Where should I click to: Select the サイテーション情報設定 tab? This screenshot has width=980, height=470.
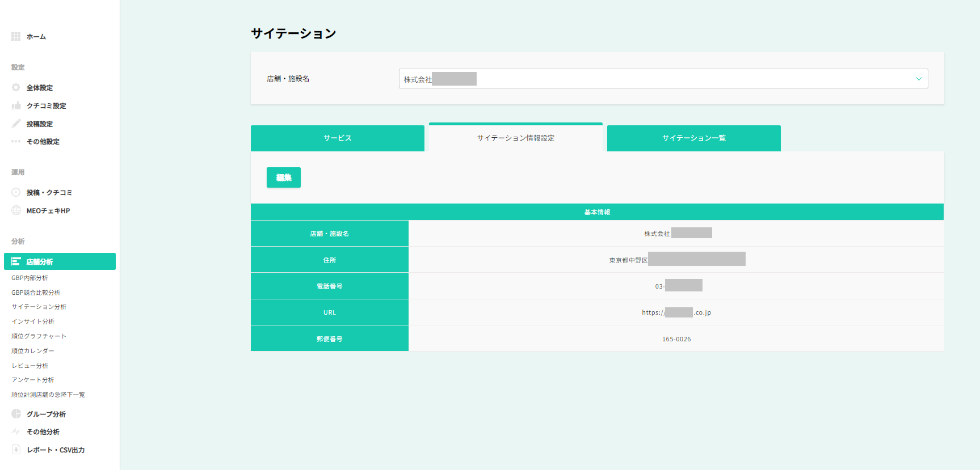515,138
